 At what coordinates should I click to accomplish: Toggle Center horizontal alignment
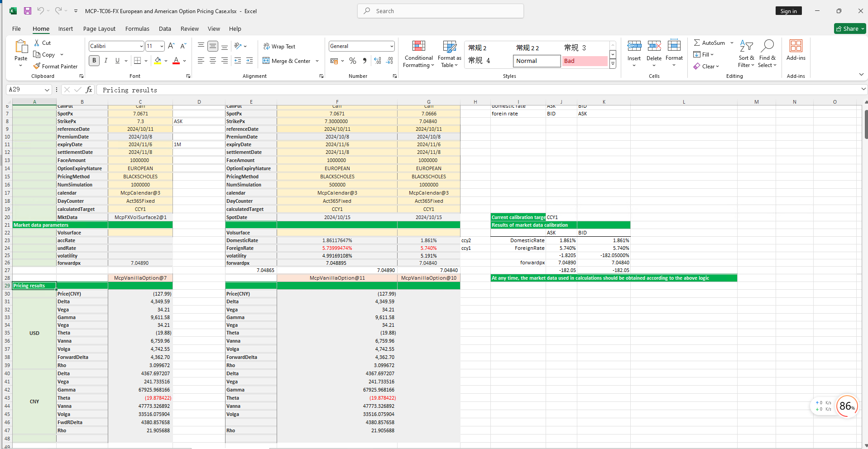click(213, 60)
